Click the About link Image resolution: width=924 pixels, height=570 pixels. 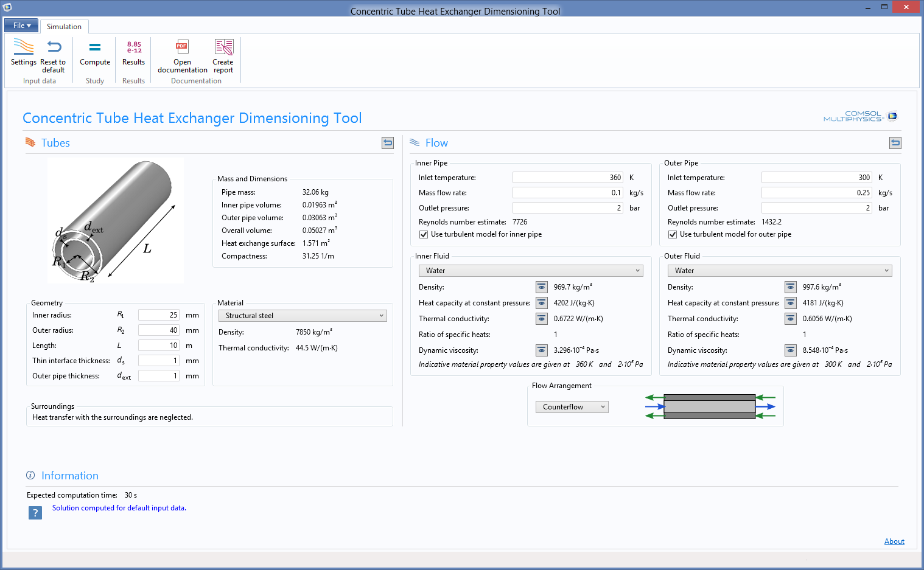click(894, 541)
